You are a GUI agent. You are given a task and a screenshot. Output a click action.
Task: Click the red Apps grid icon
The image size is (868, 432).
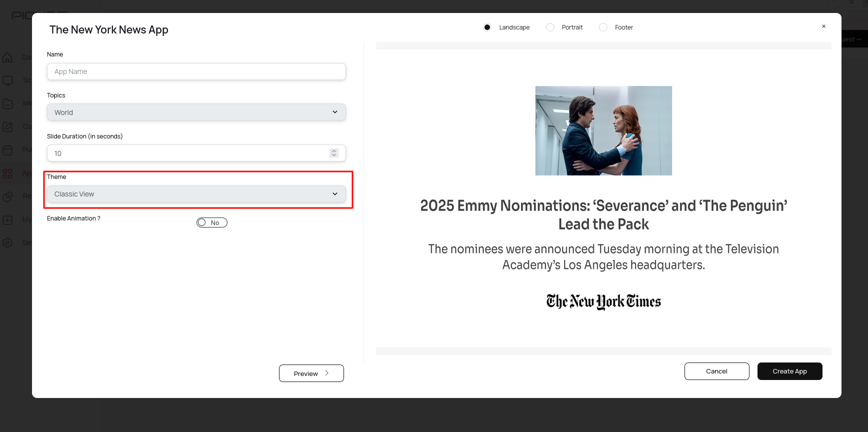(x=7, y=173)
